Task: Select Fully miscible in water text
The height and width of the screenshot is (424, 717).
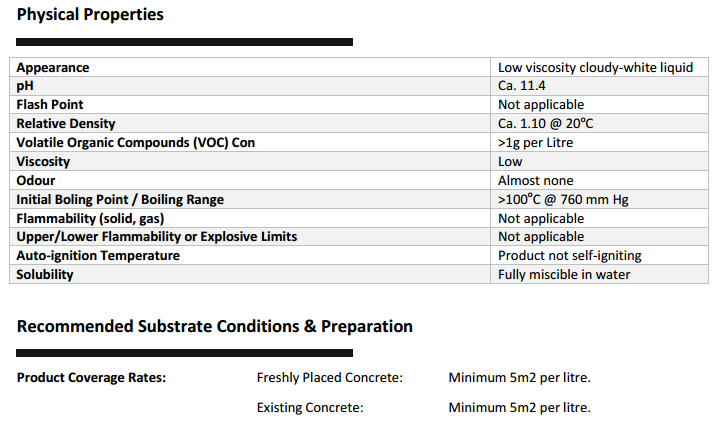Action: point(564,275)
